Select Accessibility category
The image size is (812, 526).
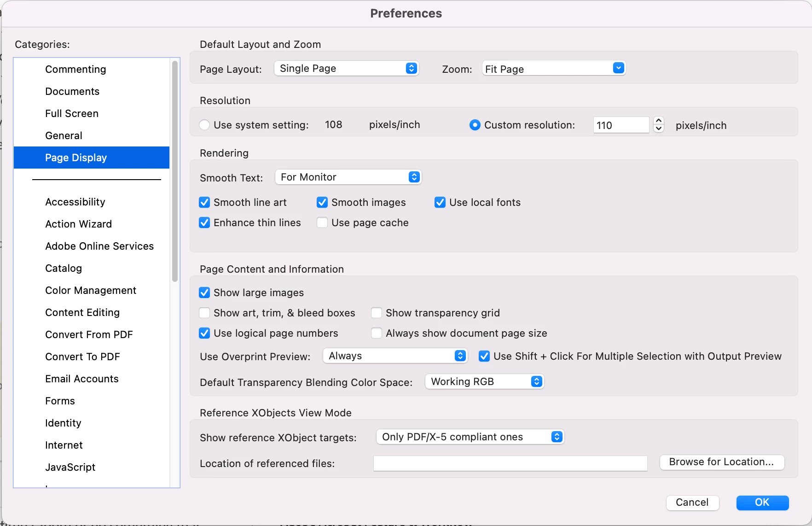(92, 202)
